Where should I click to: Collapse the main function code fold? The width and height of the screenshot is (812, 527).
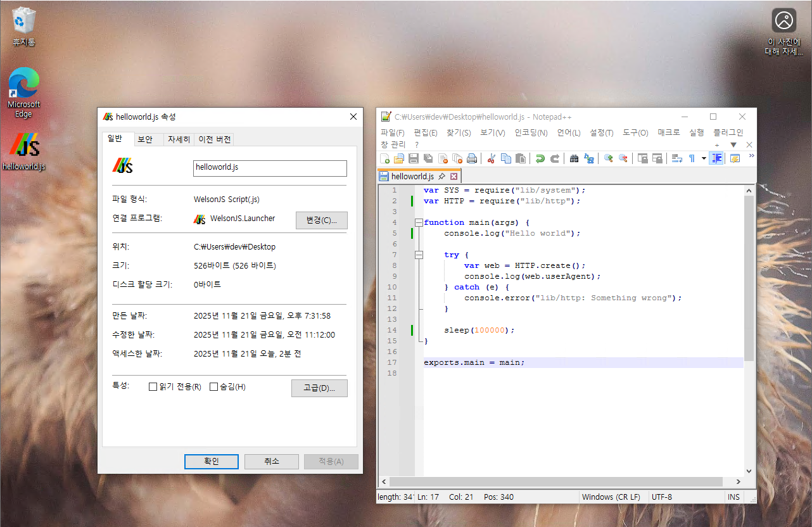419,222
